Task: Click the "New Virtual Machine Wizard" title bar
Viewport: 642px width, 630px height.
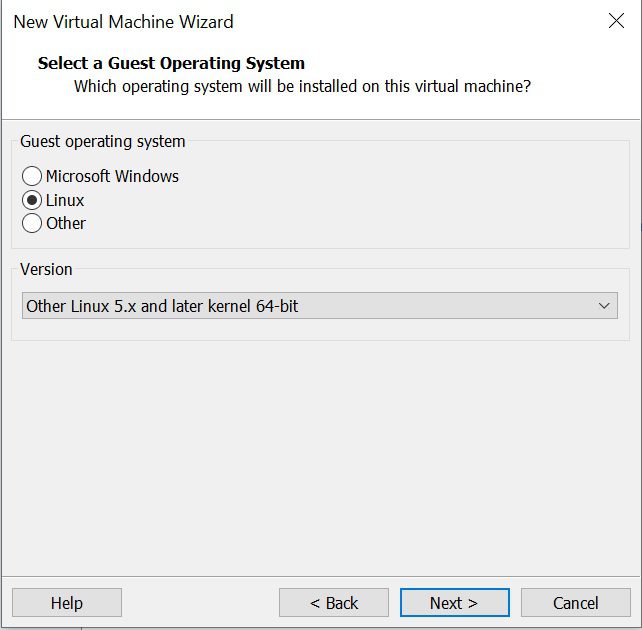Action: [123, 21]
